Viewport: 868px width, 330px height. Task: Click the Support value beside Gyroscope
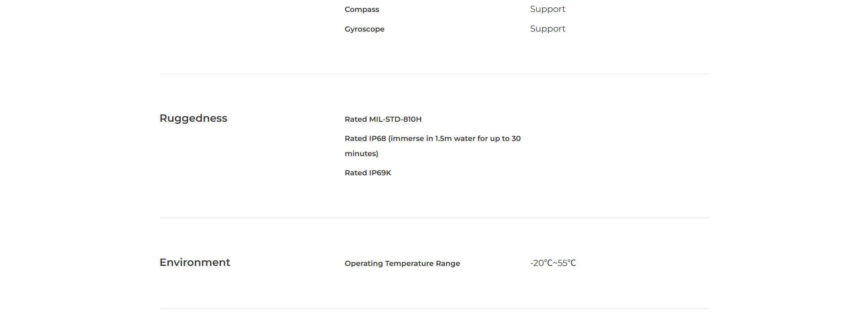(x=547, y=29)
